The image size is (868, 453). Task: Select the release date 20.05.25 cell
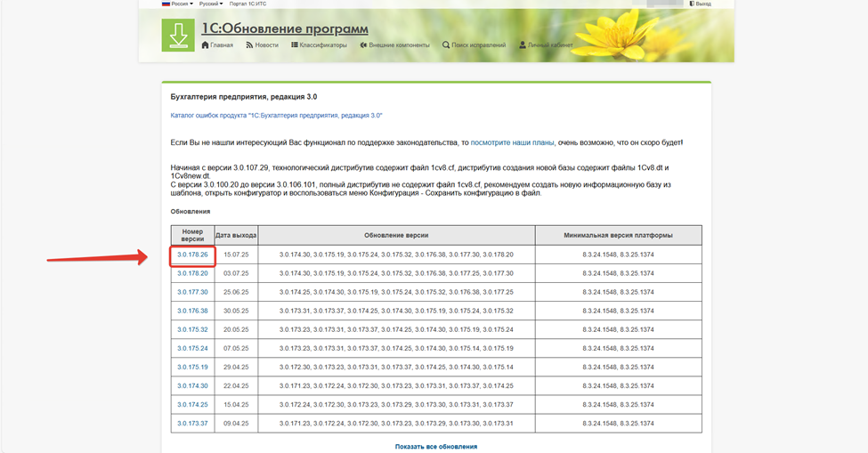point(237,329)
